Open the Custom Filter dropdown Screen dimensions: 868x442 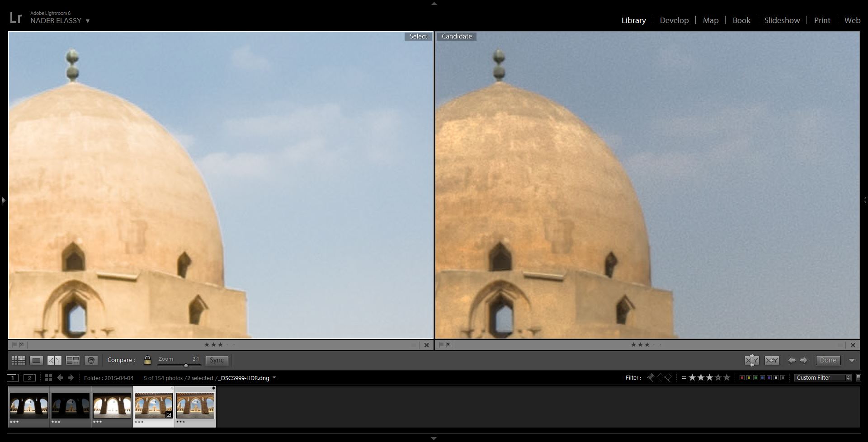pyautogui.click(x=823, y=378)
